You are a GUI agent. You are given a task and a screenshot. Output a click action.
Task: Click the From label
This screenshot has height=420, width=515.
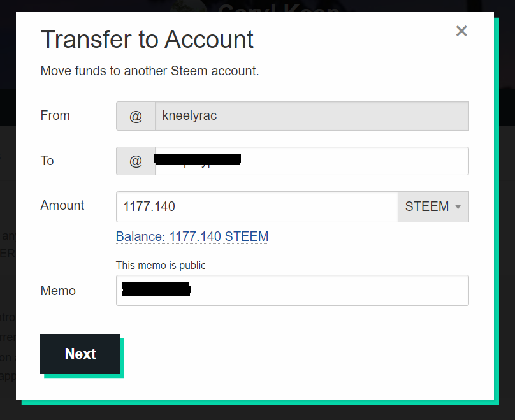pyautogui.click(x=55, y=115)
